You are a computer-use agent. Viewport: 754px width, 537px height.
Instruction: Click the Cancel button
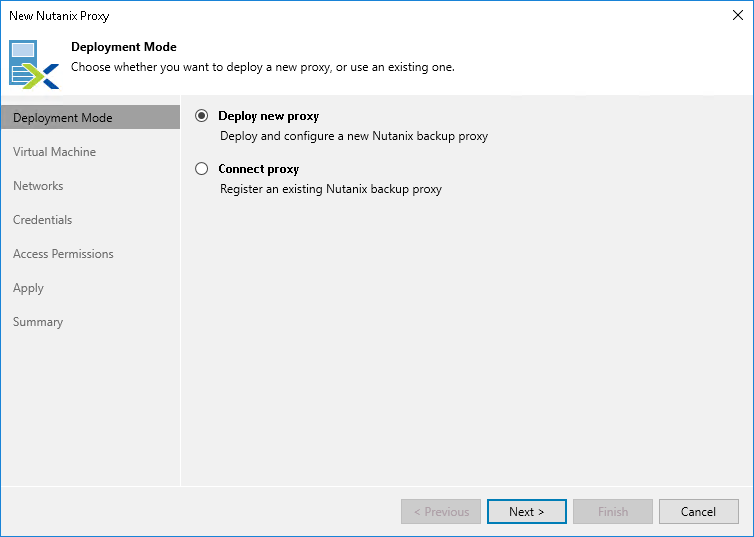(698, 512)
